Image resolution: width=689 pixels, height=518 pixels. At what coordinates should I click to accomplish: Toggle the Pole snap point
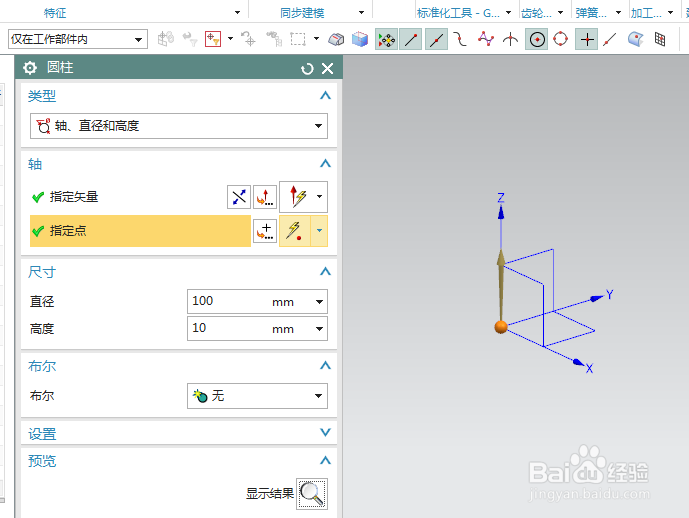pyautogui.click(x=486, y=39)
